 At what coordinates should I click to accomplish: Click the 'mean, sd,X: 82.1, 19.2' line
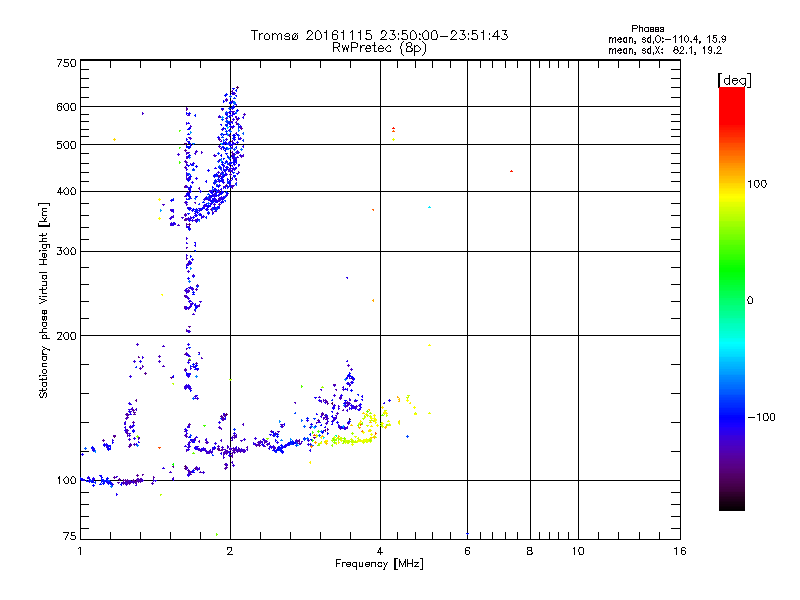click(x=665, y=50)
